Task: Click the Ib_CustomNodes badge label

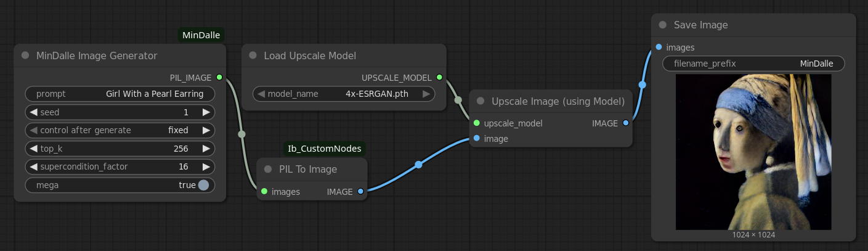Action: 324,149
